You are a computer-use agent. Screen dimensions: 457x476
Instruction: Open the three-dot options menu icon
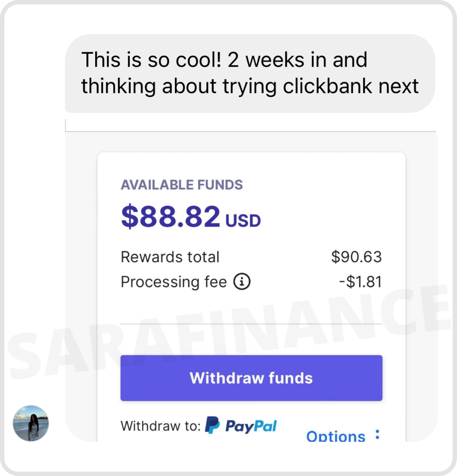tap(377, 434)
